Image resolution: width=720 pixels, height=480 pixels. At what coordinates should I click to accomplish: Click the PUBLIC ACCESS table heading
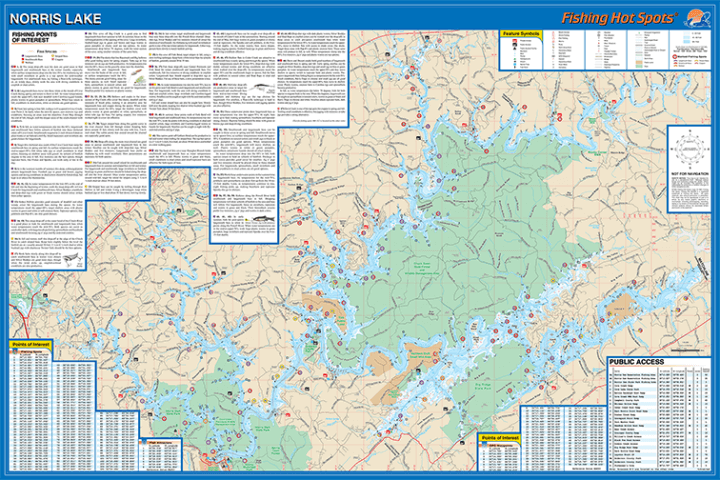coord(636,362)
